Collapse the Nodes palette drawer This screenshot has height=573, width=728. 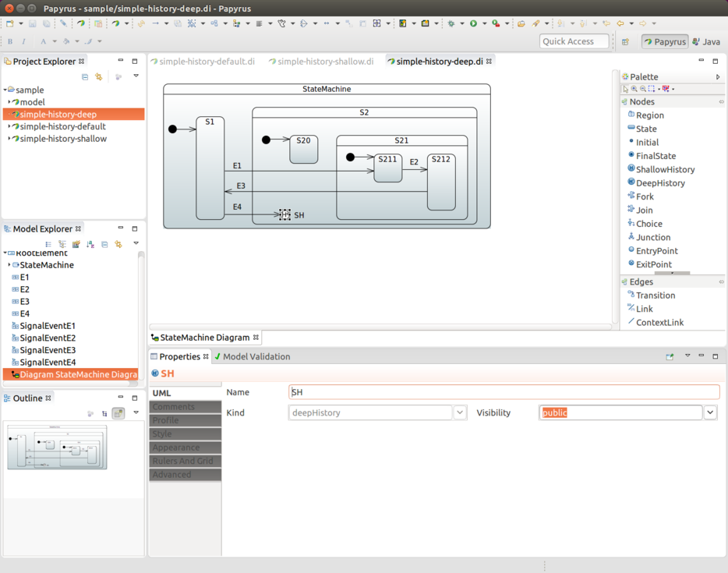721,101
